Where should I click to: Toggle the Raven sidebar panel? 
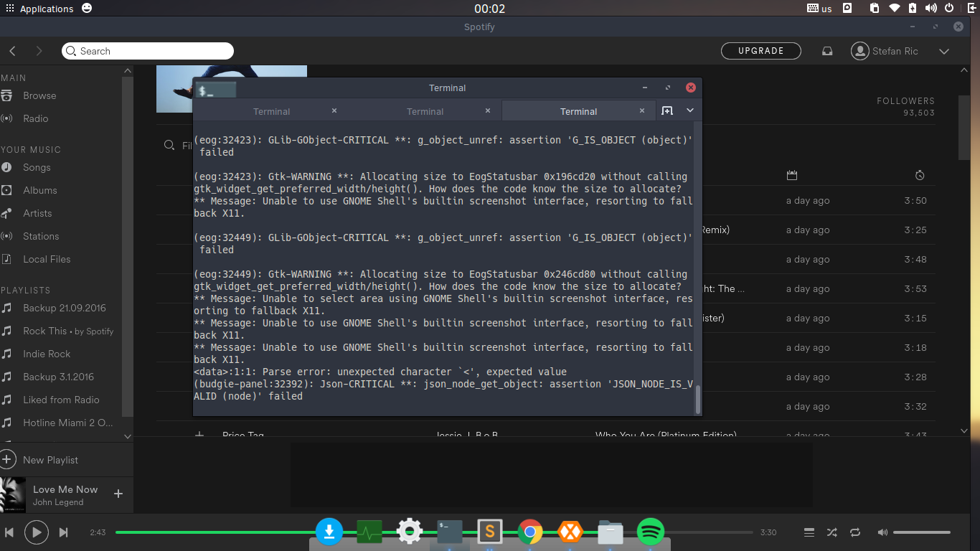[x=971, y=9]
